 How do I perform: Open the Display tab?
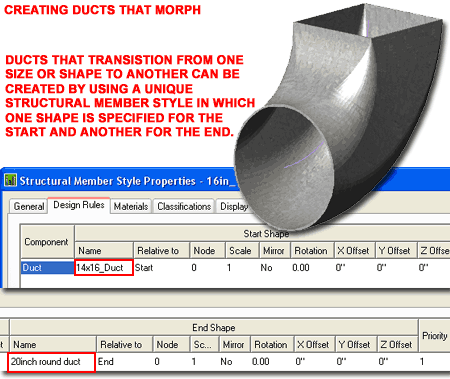click(233, 206)
